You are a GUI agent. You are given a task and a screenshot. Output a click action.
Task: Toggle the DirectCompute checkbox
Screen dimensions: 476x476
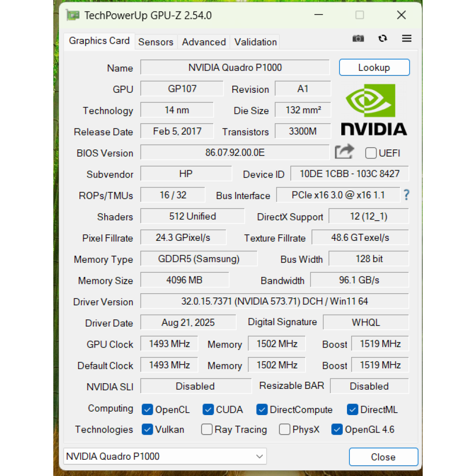click(262, 409)
